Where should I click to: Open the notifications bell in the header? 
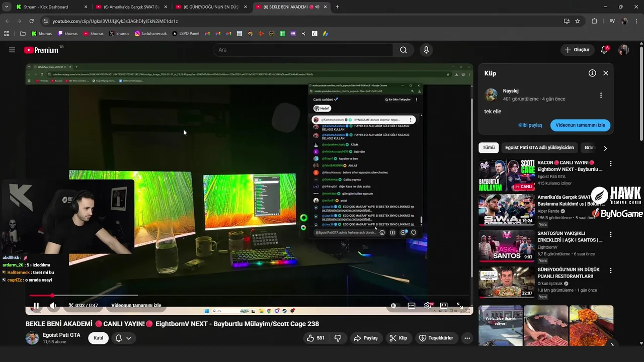(604, 50)
